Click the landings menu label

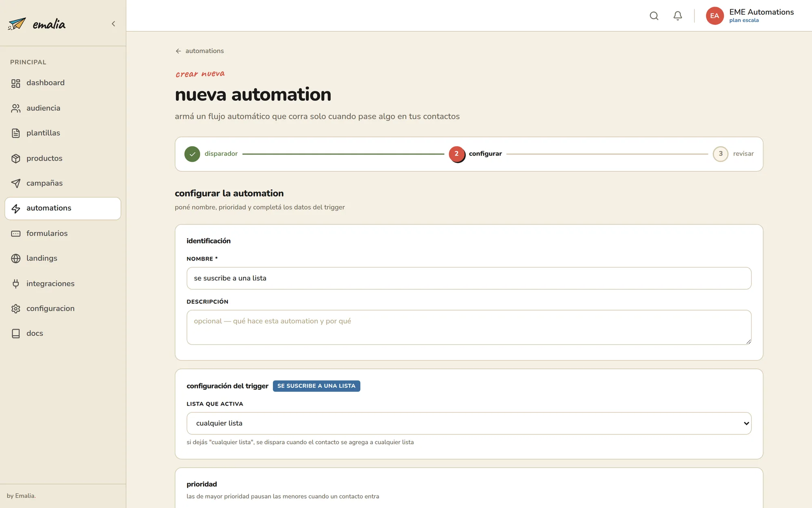42,258
